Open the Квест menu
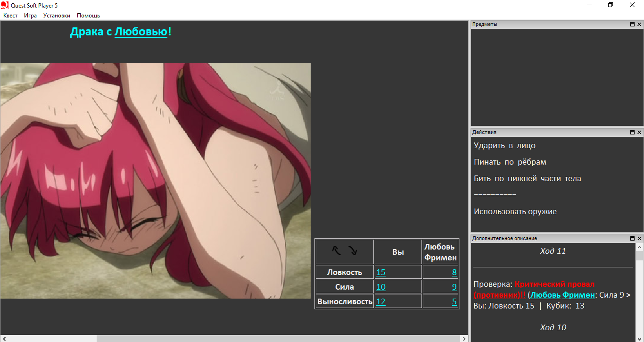644x342 pixels. [x=10, y=16]
